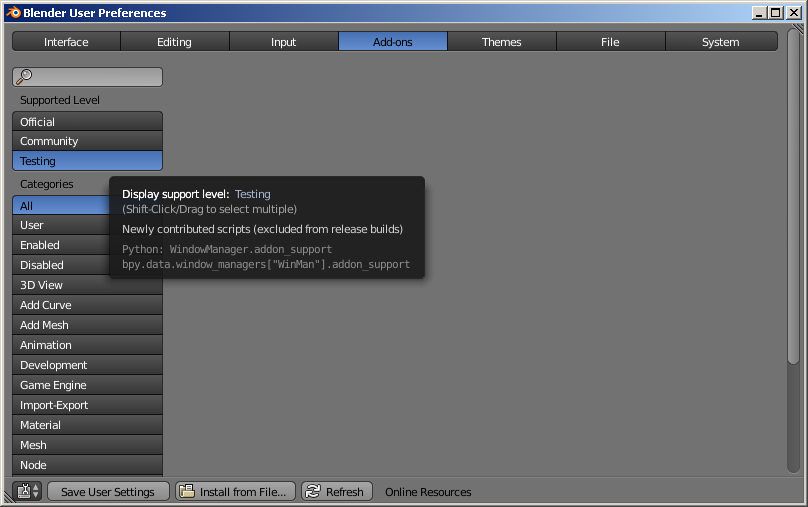This screenshot has height=507, width=808.
Task: Click the area split corner widget bottom-left
Action: [x=9, y=497]
